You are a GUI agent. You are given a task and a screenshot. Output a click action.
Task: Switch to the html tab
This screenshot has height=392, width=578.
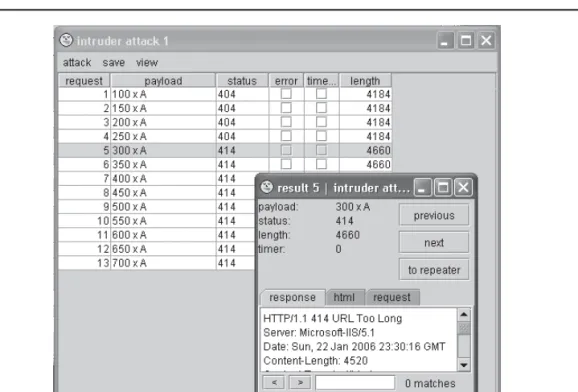click(344, 298)
